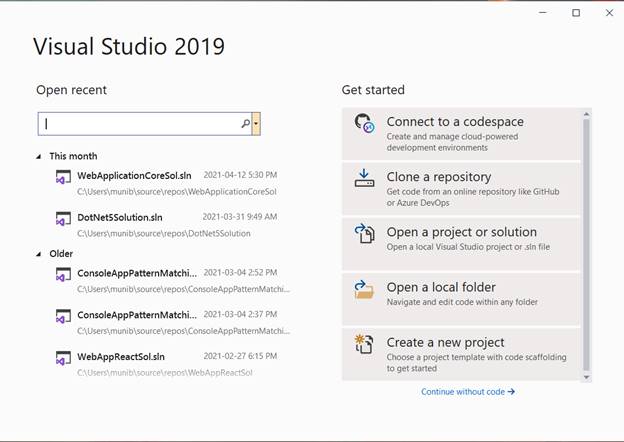Click the WebAppReactSol.sln solution icon
Viewport: 624px width, 442px height.
click(x=63, y=358)
